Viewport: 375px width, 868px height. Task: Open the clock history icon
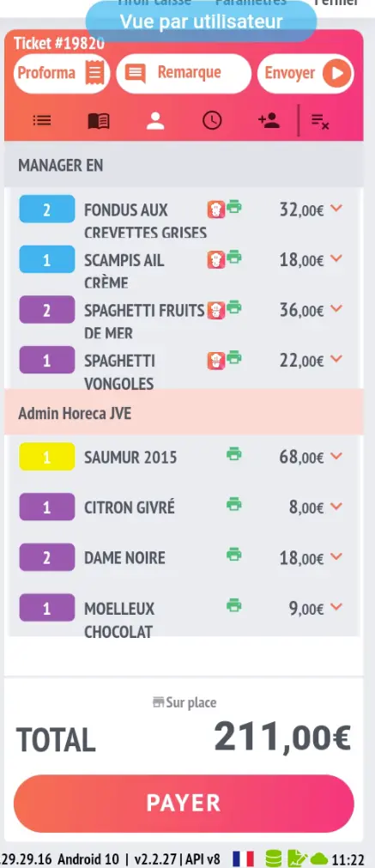tap(212, 120)
